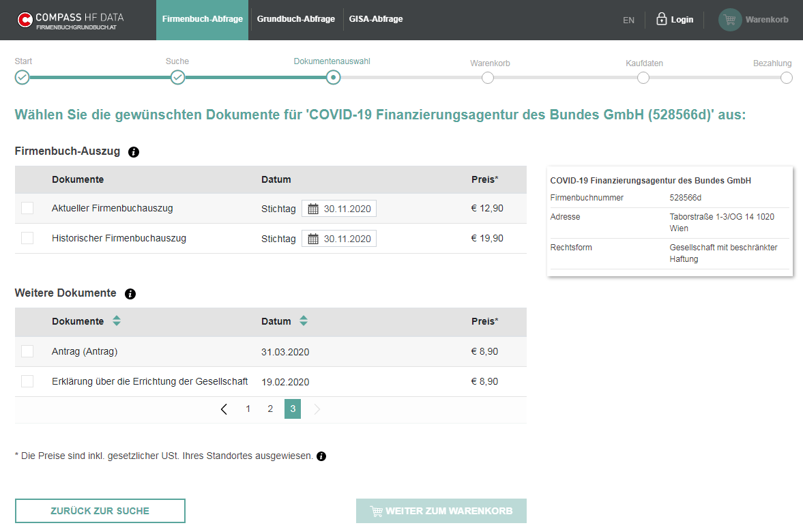Click 'Historischer Firmenbuchauszug' document name

click(119, 239)
